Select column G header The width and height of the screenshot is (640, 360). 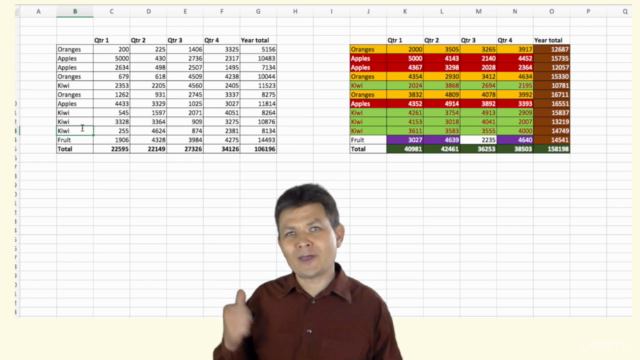(x=258, y=11)
